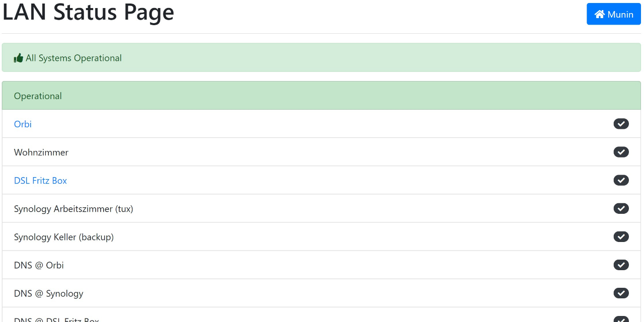Click the DNS @ Synology checkmark badge
This screenshot has width=644, height=322.
pyautogui.click(x=621, y=293)
